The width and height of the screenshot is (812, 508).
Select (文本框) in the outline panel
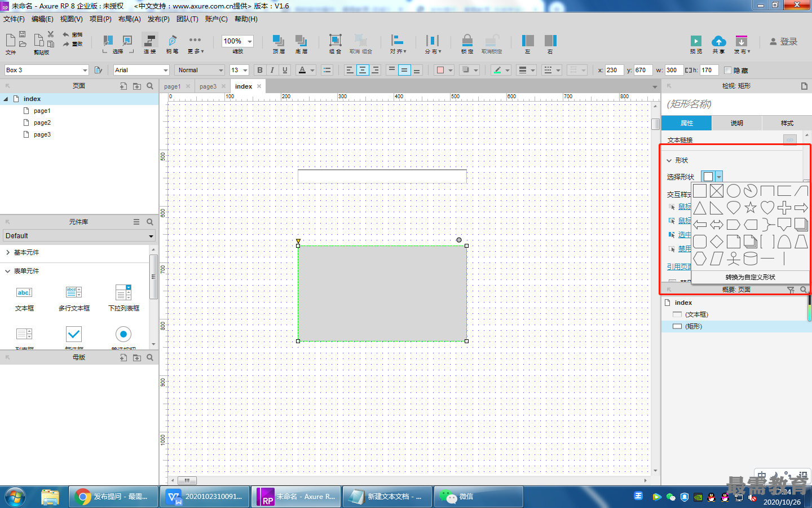[x=696, y=314]
